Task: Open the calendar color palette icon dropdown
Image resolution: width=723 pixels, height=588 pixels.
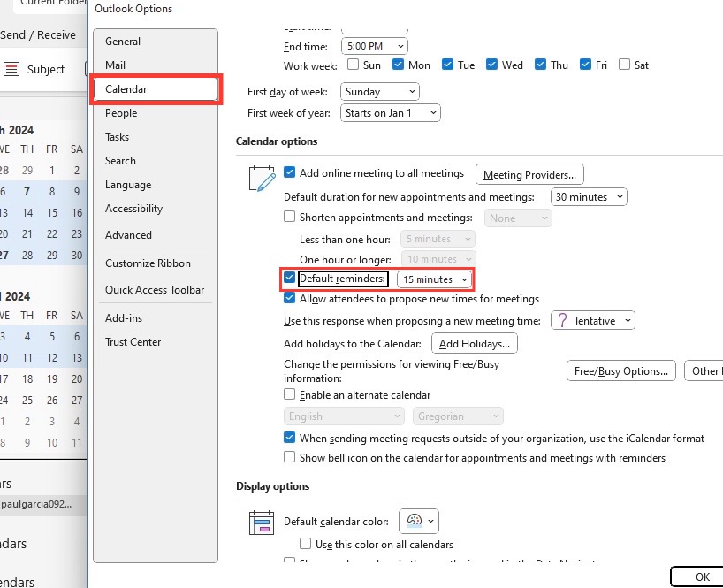Action: [419, 521]
